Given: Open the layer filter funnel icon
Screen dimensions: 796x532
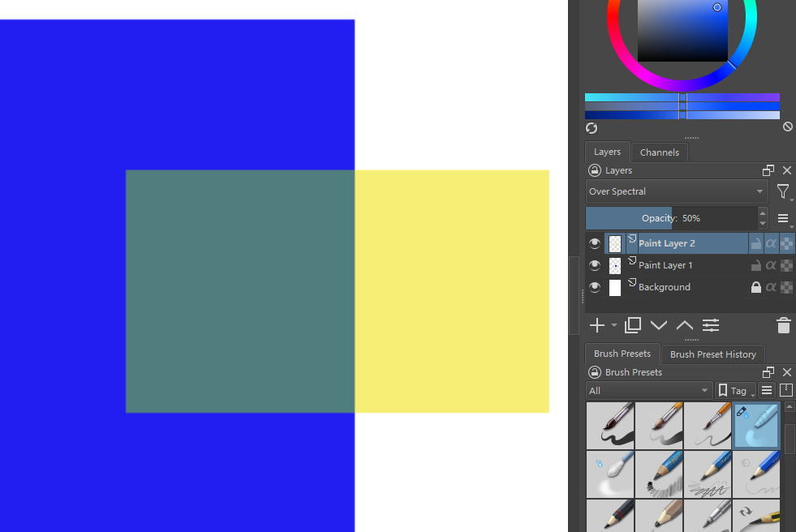Looking at the screenshot, I should [x=783, y=191].
